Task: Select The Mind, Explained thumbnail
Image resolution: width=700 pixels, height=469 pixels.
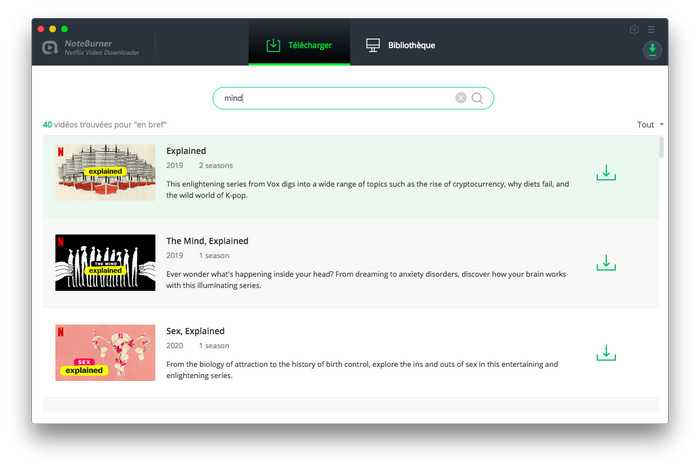Action: point(105,262)
